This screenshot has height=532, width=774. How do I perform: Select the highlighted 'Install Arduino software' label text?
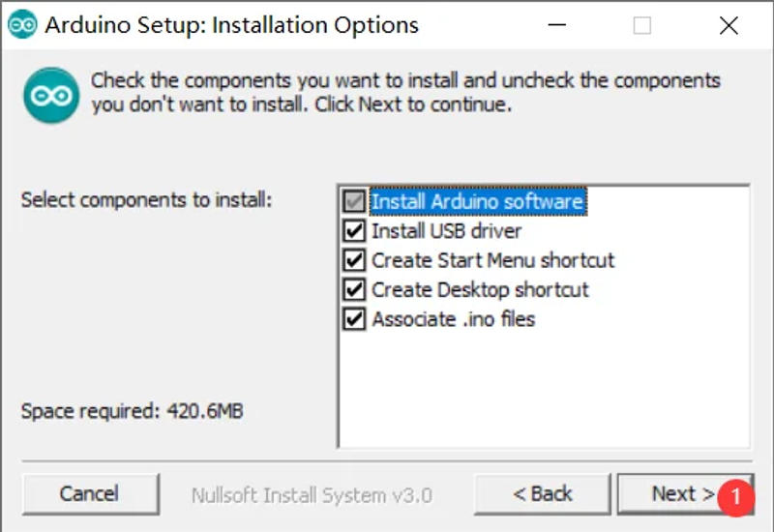(x=478, y=202)
